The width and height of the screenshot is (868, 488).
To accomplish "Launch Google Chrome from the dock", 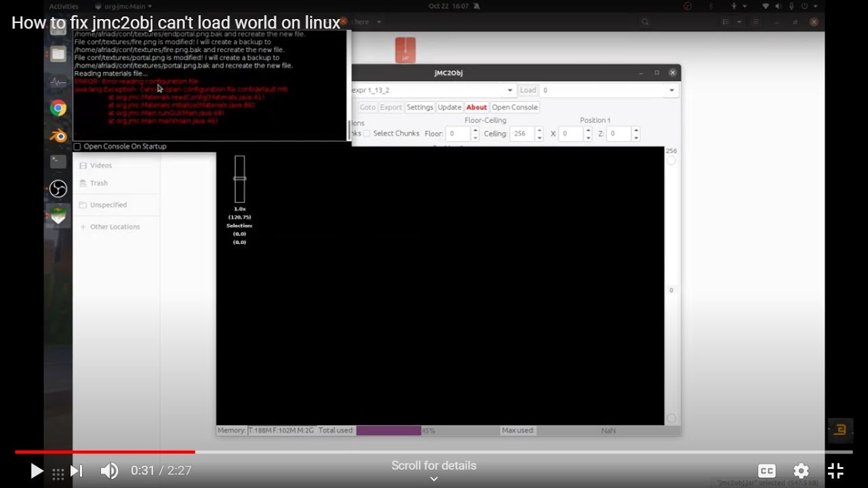I will point(58,108).
